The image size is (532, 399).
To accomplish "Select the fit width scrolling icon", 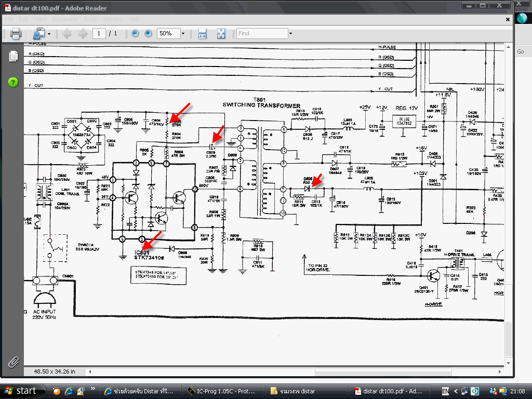I will (202, 34).
